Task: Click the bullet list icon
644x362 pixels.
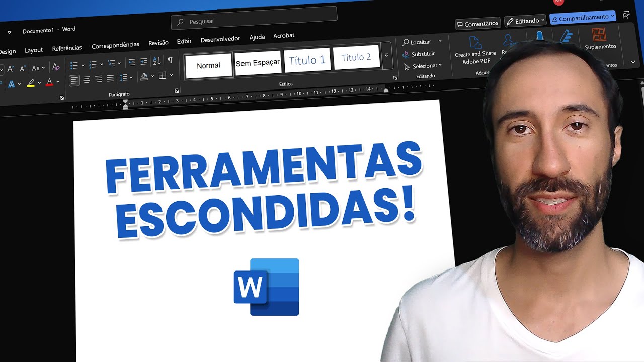Action: pos(74,65)
